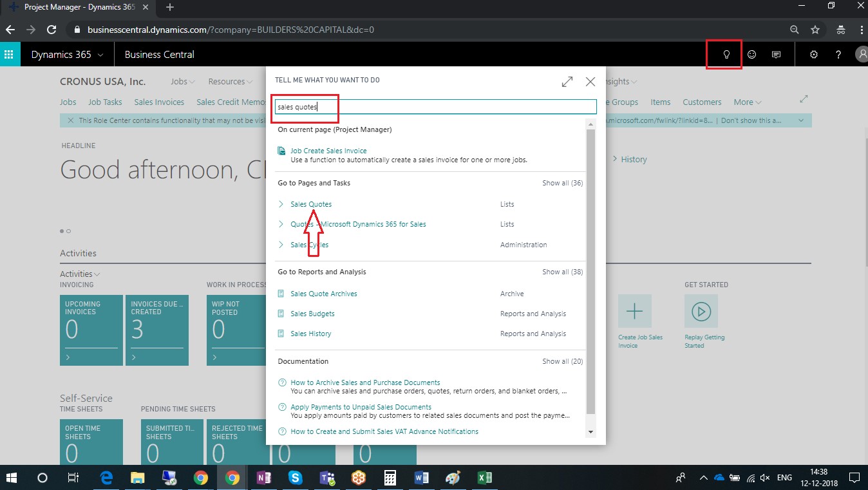Expand the Sales Quotes result chevron
This screenshot has height=490, width=868.
coord(281,204)
